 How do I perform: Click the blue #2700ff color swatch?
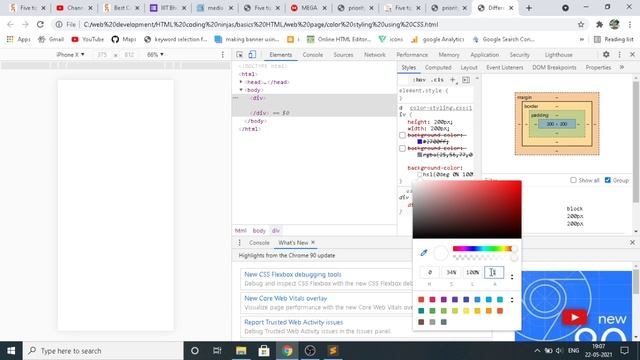tap(420, 141)
